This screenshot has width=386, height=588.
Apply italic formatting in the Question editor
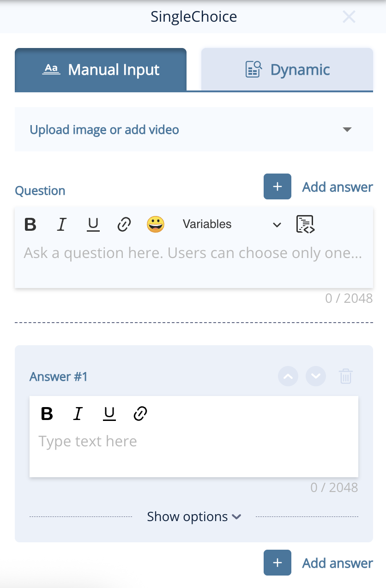(x=62, y=225)
